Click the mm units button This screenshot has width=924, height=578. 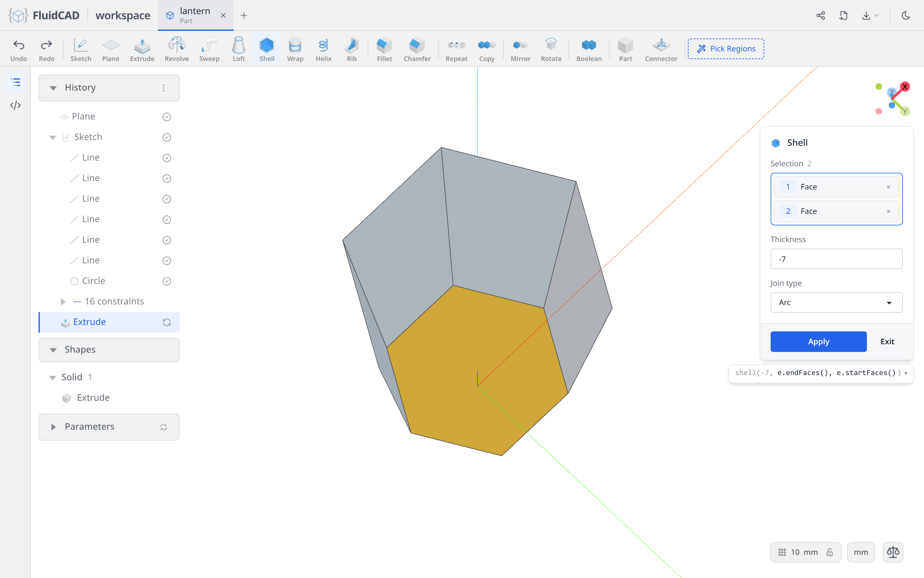click(860, 552)
